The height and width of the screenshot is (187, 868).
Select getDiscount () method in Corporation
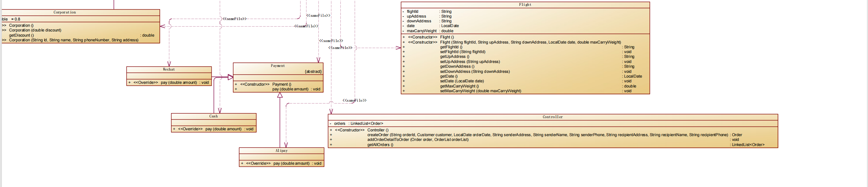22,35
